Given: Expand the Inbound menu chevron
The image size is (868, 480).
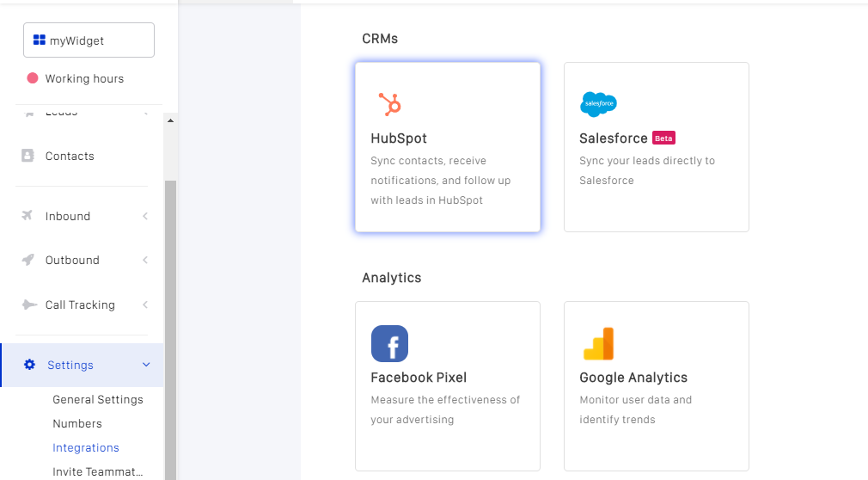Looking at the screenshot, I should pos(145,216).
